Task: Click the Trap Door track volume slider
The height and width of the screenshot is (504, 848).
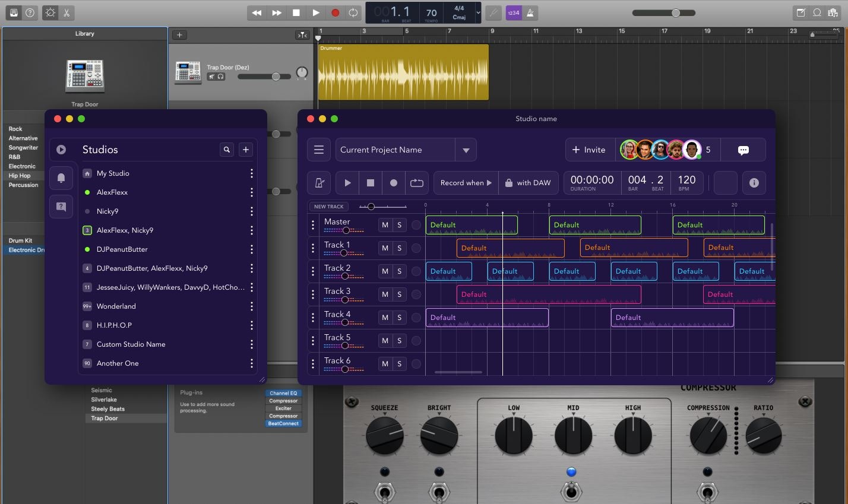Action: click(x=276, y=77)
